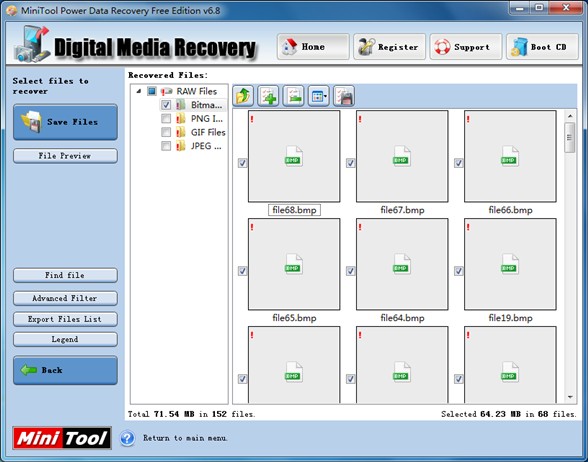
Task: Click the 'Recovered Files:' heading
Action: (x=168, y=75)
